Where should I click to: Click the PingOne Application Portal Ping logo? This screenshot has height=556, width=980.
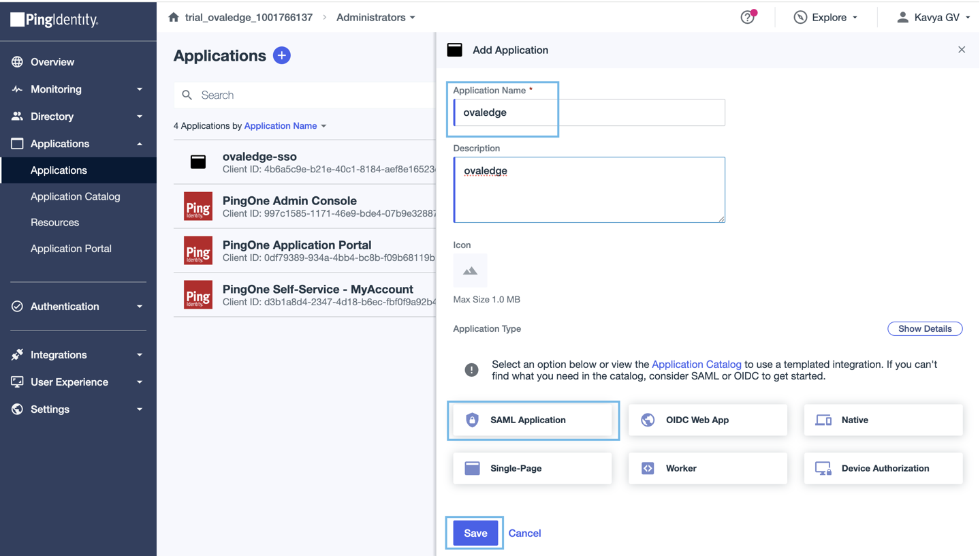click(x=198, y=251)
